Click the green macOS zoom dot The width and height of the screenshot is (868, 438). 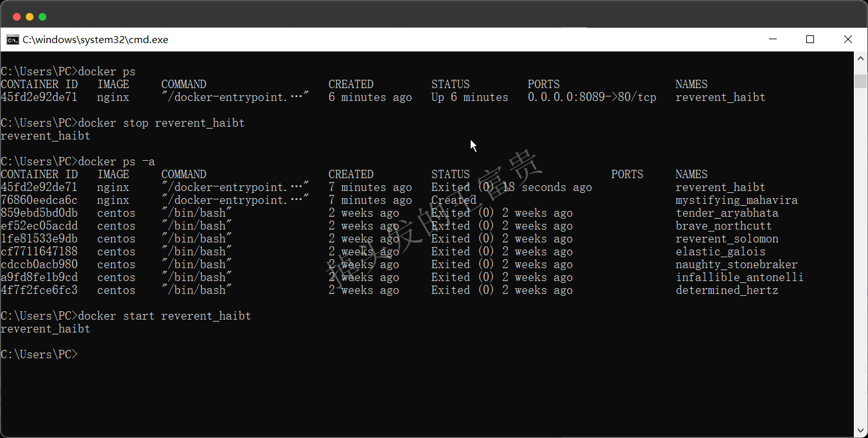42,17
